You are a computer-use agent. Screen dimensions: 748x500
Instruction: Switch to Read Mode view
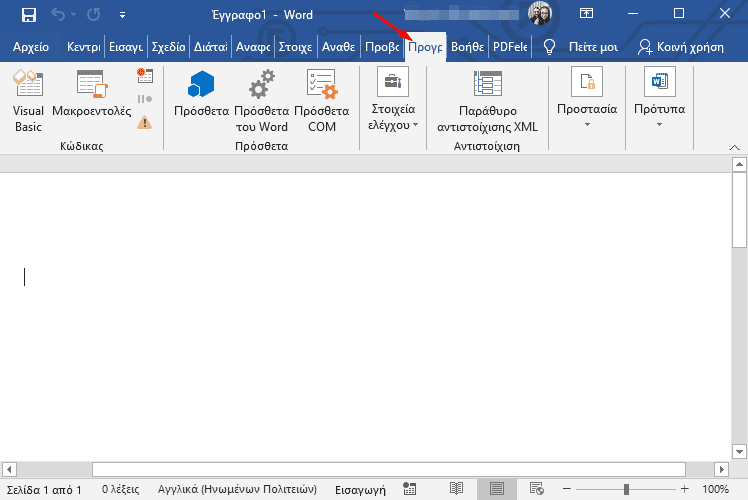[457, 489]
